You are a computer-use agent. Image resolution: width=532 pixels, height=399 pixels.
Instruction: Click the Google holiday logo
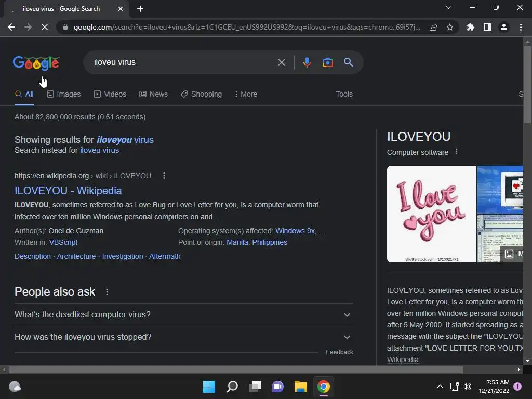coord(36,63)
